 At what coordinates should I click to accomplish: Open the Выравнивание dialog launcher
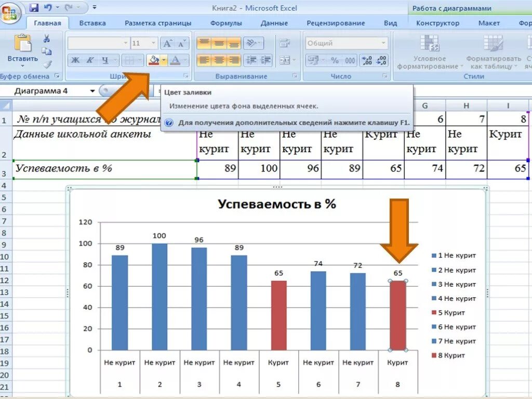[295, 76]
